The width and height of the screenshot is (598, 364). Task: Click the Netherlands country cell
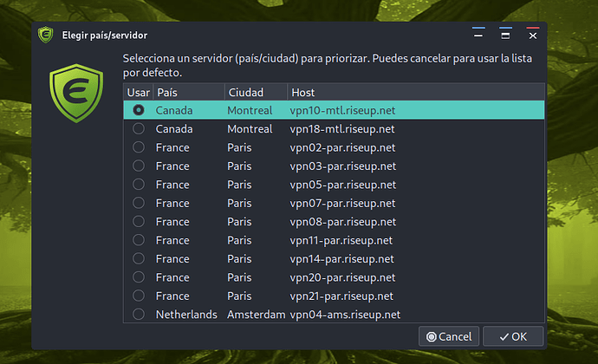pos(186,315)
